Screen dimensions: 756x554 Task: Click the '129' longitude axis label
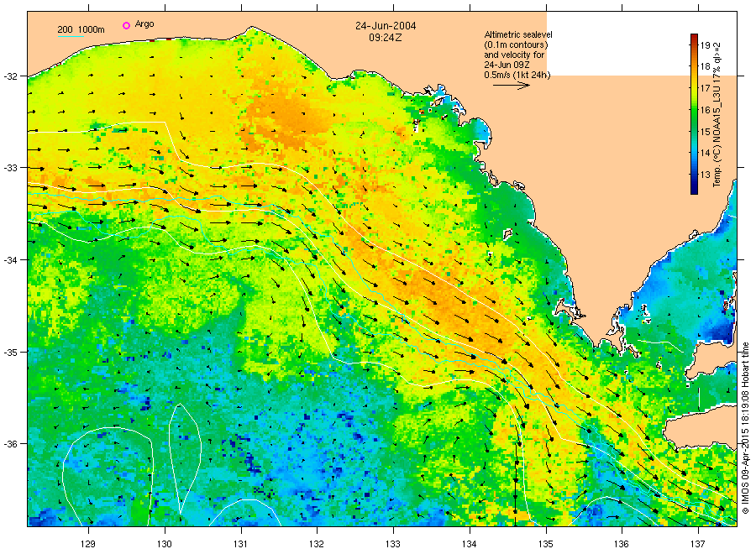pos(87,544)
